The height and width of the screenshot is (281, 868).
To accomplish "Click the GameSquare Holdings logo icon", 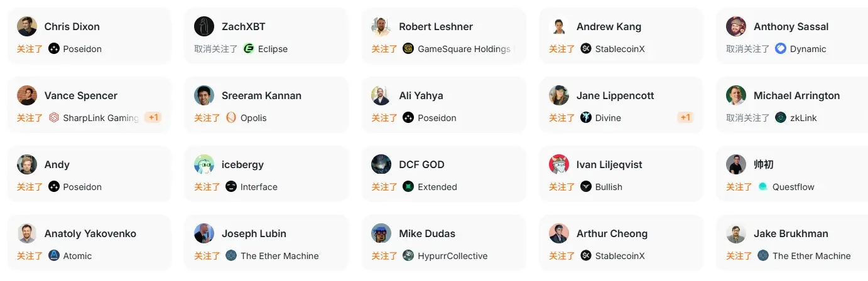I will point(408,49).
